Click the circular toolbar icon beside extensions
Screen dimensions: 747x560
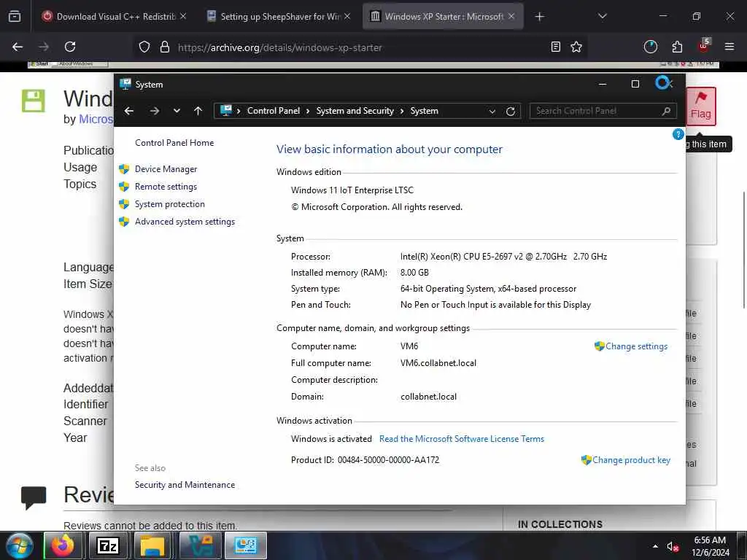[650, 47]
